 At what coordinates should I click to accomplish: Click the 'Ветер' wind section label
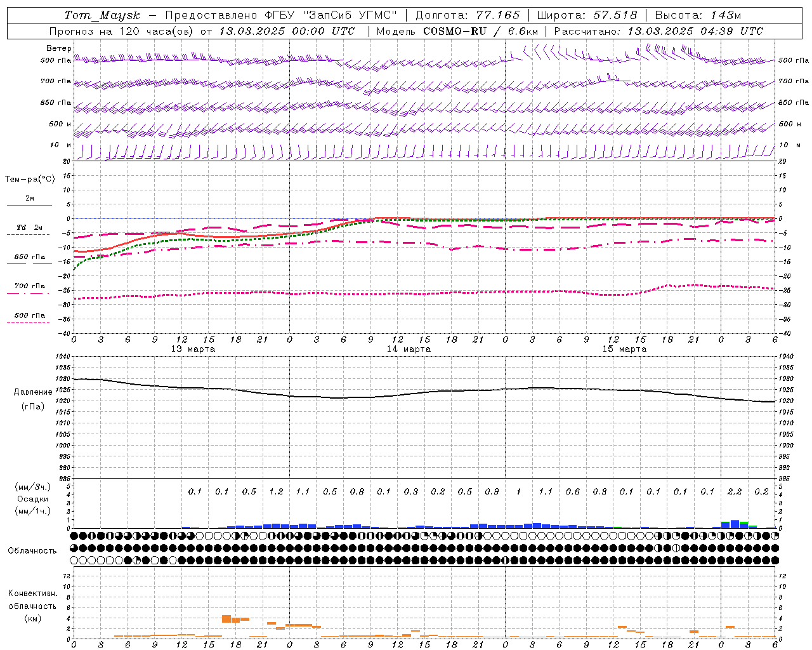(59, 48)
